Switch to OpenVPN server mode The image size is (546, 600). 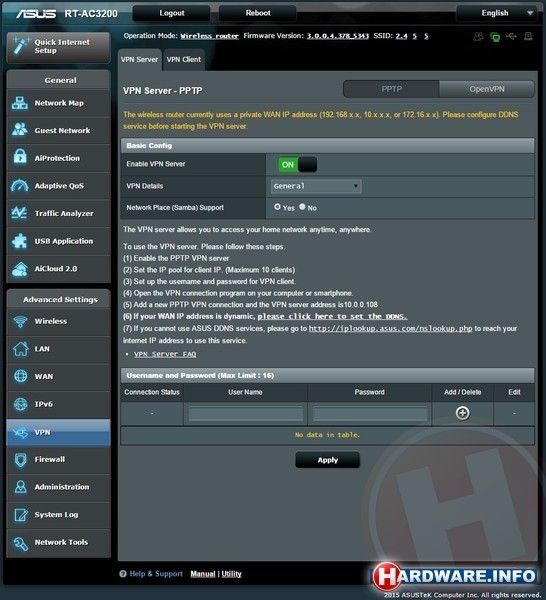tap(487, 89)
